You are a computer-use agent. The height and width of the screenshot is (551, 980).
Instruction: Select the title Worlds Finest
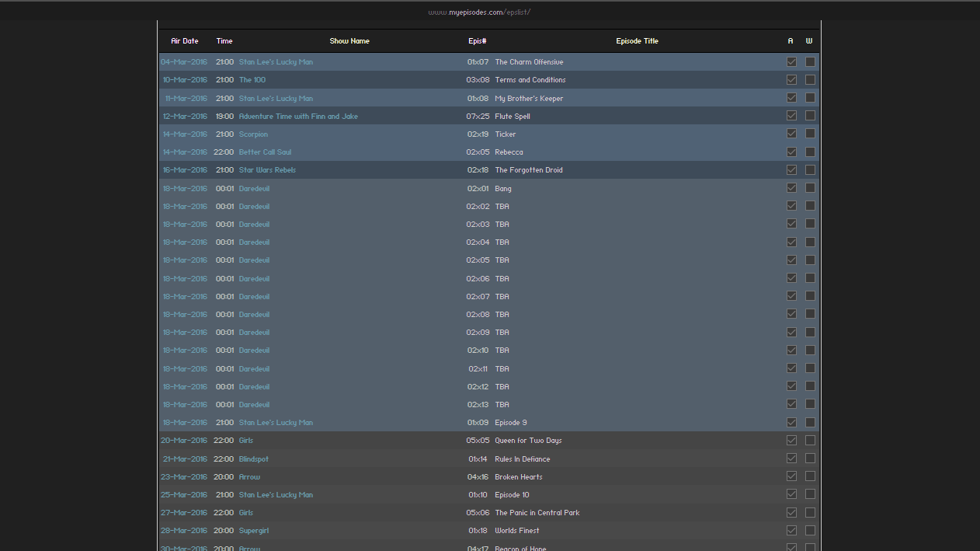[x=517, y=531]
